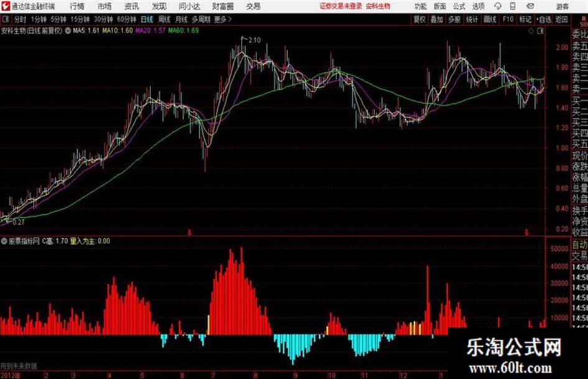Click the 标记 toolbar button
The image size is (588, 379).
[x=525, y=19]
